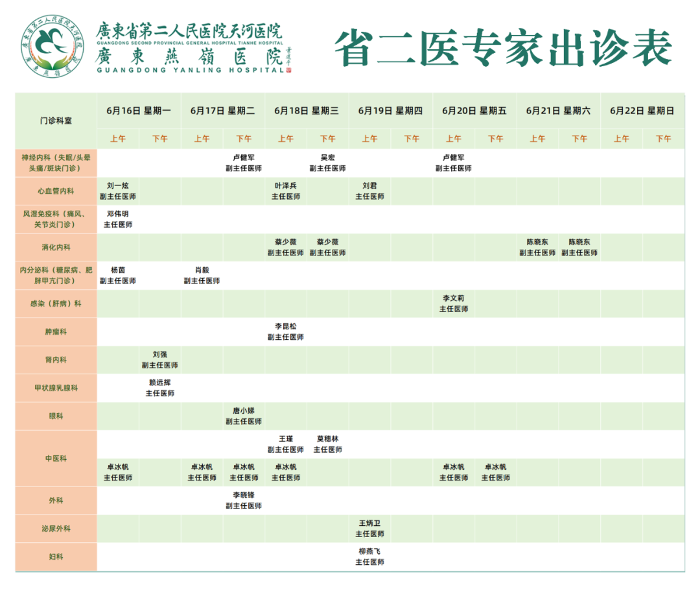Click doctor "卢健军" in the 6月20日 上午 column
The width and height of the screenshot is (700, 596).
coord(454,158)
